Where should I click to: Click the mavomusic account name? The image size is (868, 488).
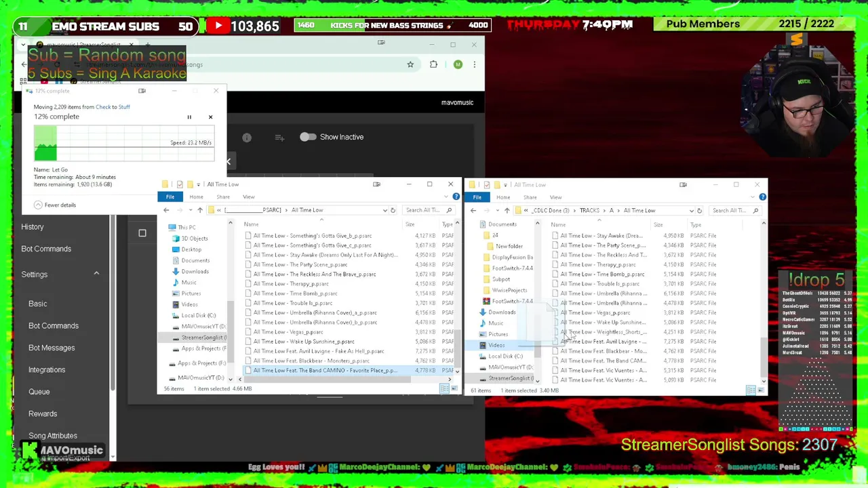point(457,102)
